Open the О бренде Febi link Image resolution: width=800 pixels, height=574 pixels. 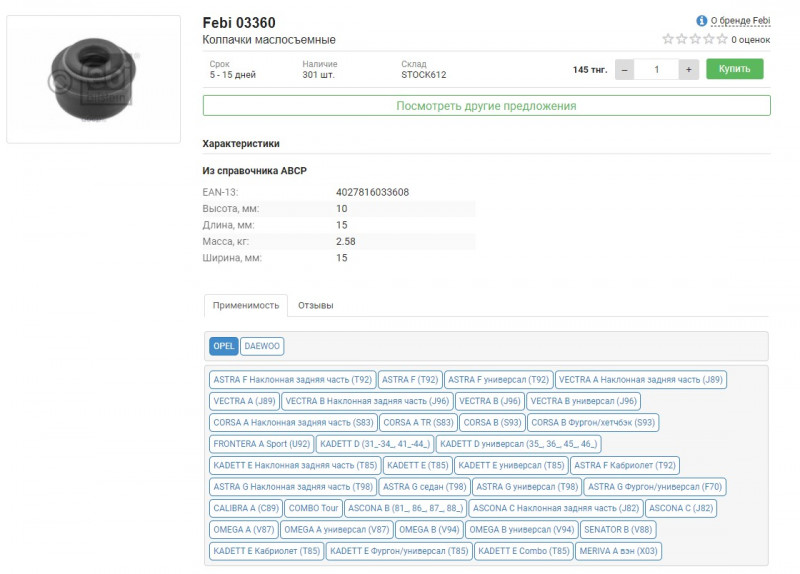coord(740,21)
